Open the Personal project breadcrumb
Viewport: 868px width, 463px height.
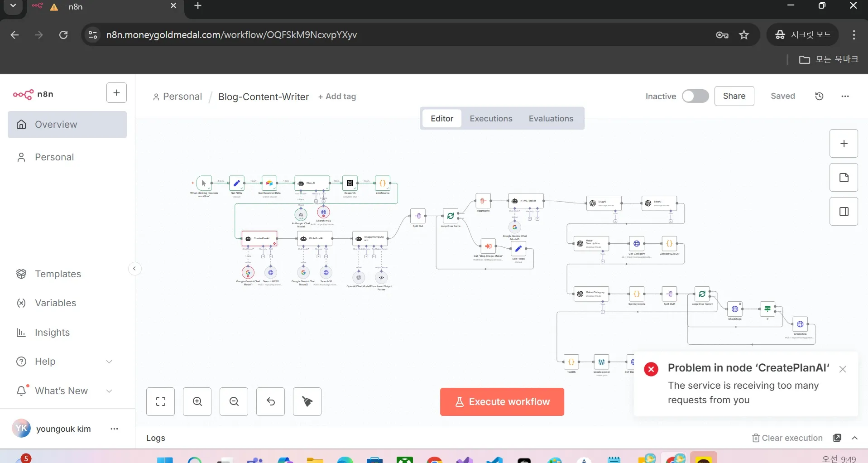(177, 96)
